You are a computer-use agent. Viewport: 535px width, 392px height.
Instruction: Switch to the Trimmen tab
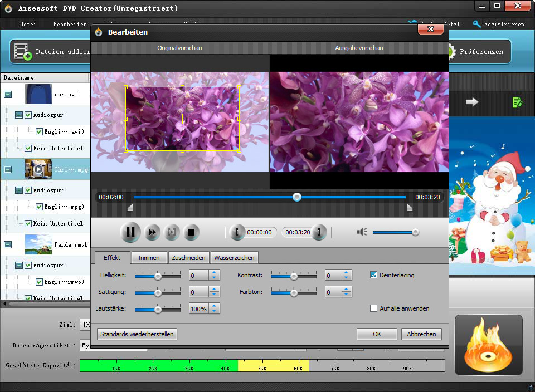(x=149, y=257)
